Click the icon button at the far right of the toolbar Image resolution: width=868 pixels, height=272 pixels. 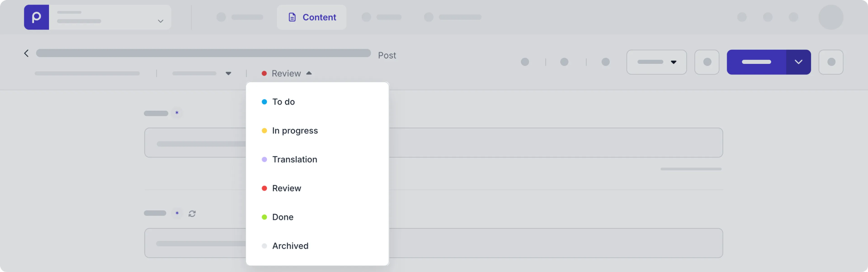[x=831, y=62]
